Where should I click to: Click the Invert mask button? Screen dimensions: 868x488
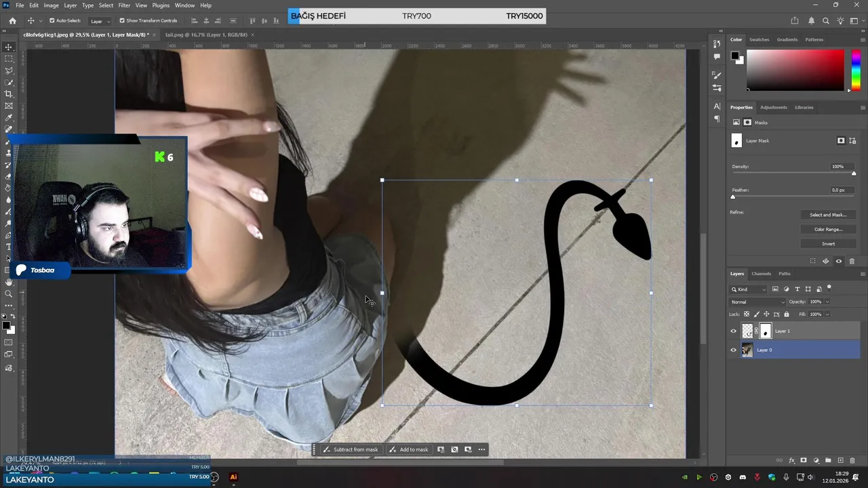click(828, 243)
